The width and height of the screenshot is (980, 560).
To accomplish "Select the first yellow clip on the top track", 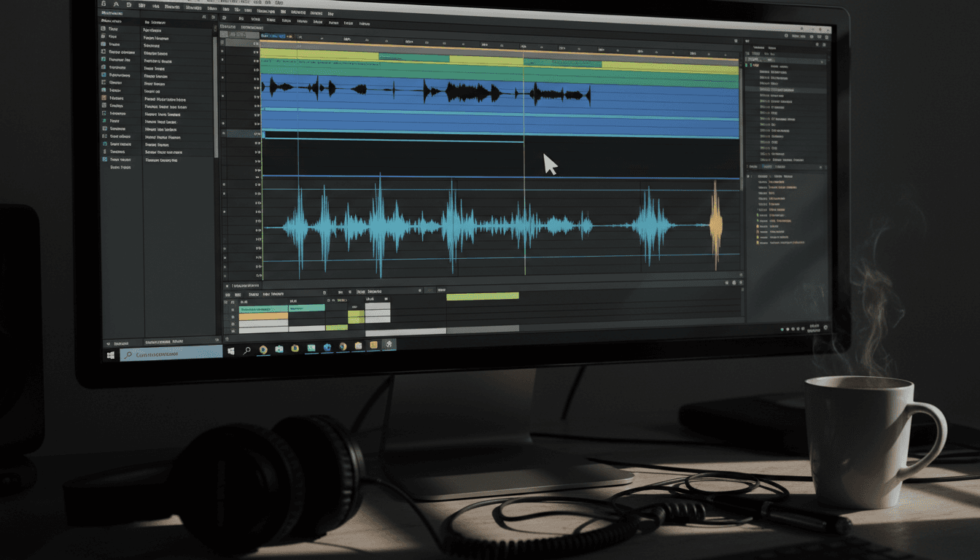I will [319, 55].
